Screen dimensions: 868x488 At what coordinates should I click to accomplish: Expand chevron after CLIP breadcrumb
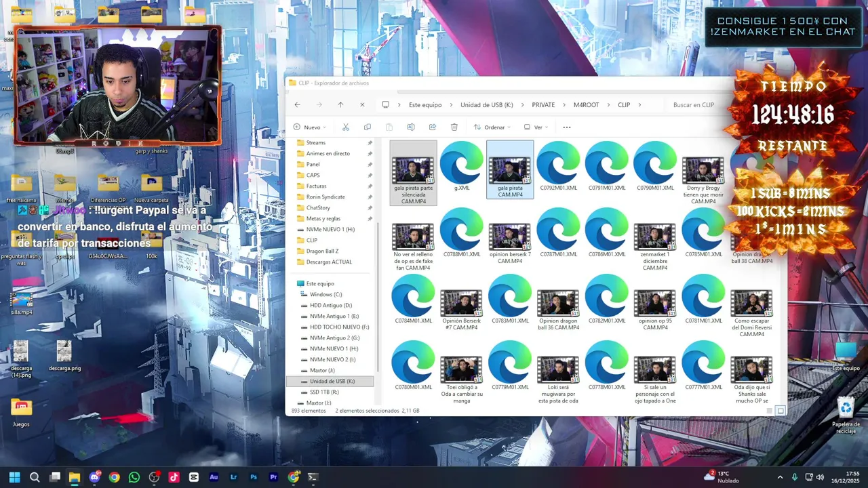639,105
